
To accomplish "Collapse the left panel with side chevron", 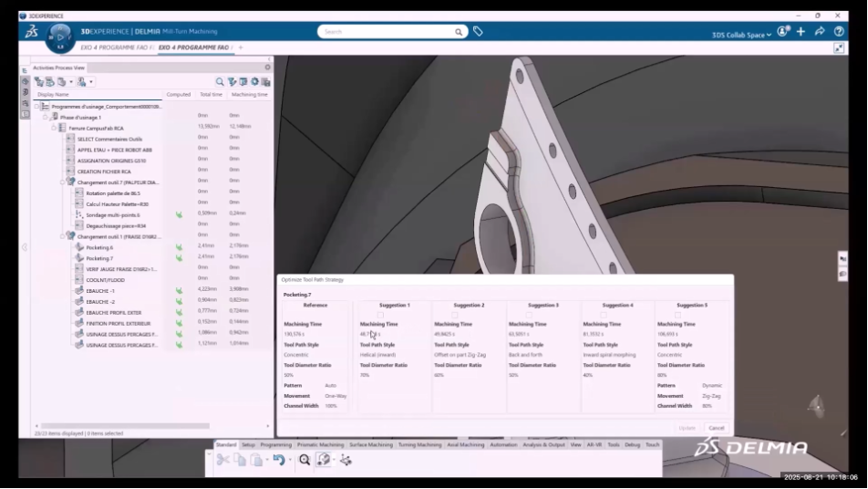I will 25,247.
